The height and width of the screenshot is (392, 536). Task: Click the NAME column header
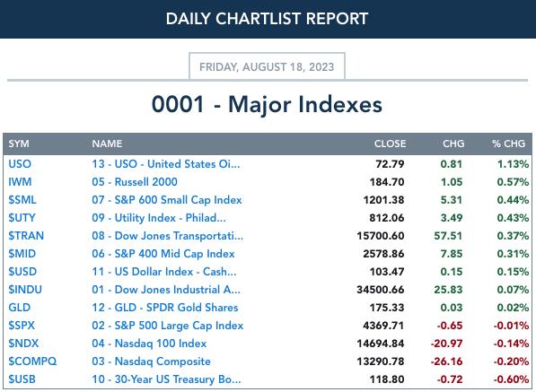(x=107, y=144)
